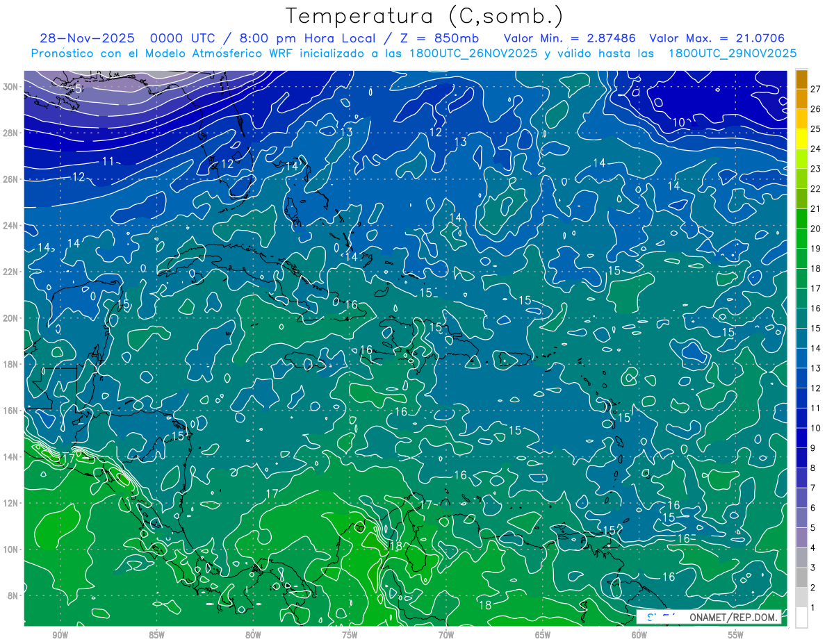Click the '65W' longitude axis label
The width and height of the screenshot is (834, 644).
[543, 636]
